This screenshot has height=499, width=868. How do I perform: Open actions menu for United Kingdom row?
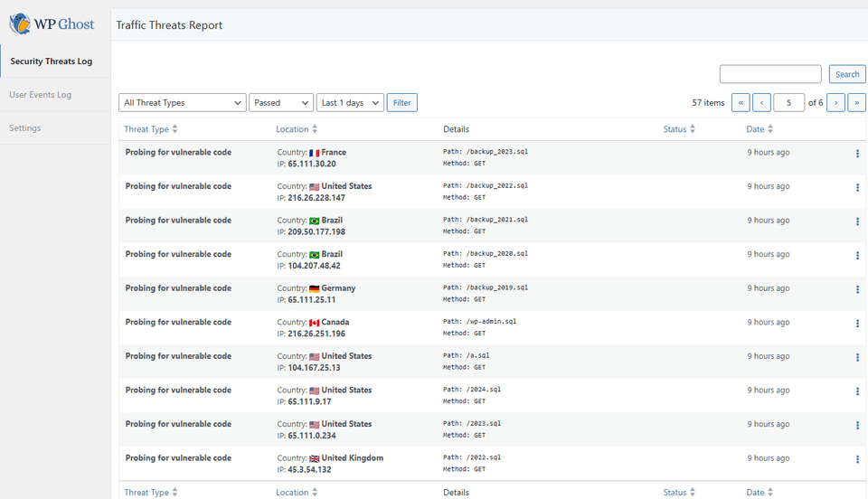(x=856, y=459)
